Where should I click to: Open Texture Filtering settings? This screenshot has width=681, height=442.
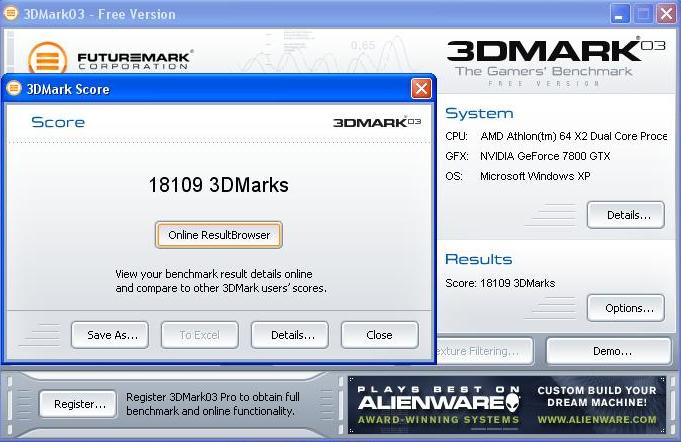(x=484, y=351)
